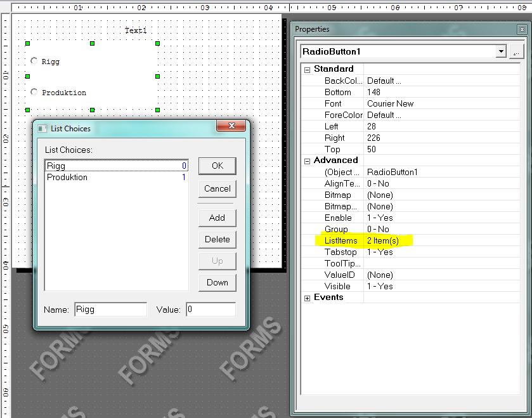Viewport: 532px width, 418px height.
Task: Select the Bitmap property row
Action: coord(410,195)
